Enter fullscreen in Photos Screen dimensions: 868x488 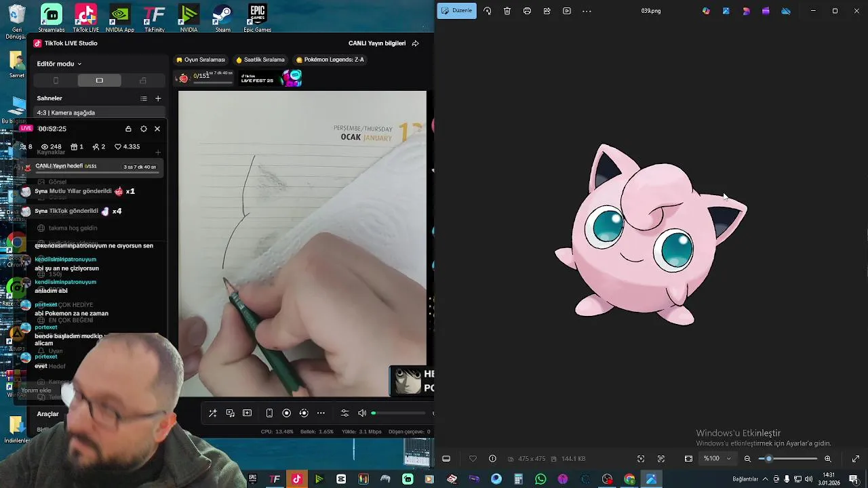856,459
